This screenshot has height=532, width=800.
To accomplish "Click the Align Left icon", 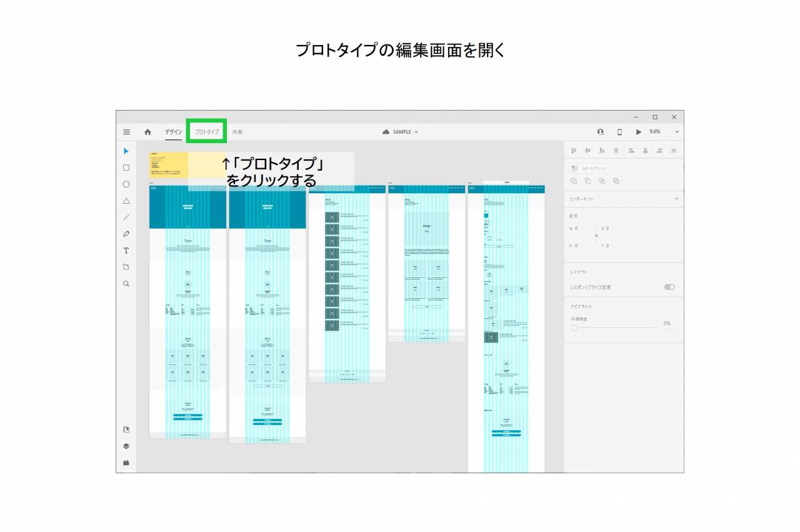I will click(x=631, y=151).
